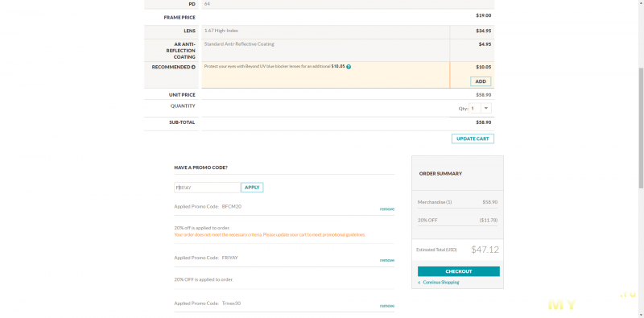The image size is (644, 318).
Task: Click the Standard Anti-Reflective Coating entry
Action: (239, 44)
